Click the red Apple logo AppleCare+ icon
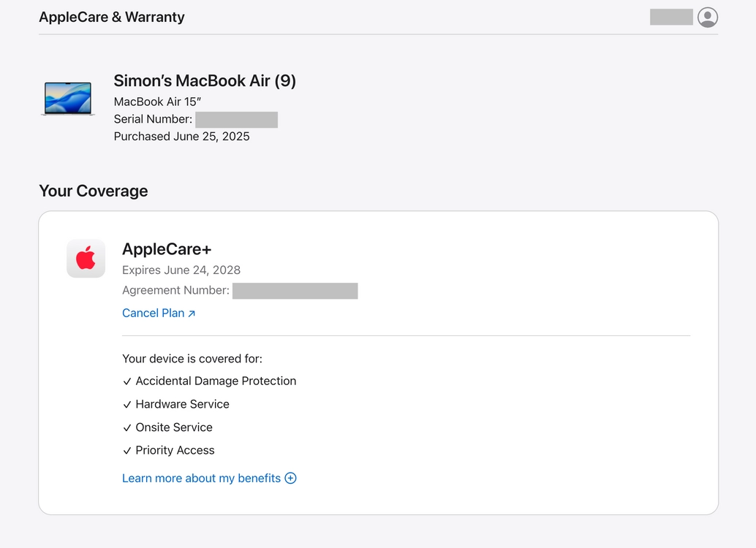756x548 pixels. click(x=86, y=259)
